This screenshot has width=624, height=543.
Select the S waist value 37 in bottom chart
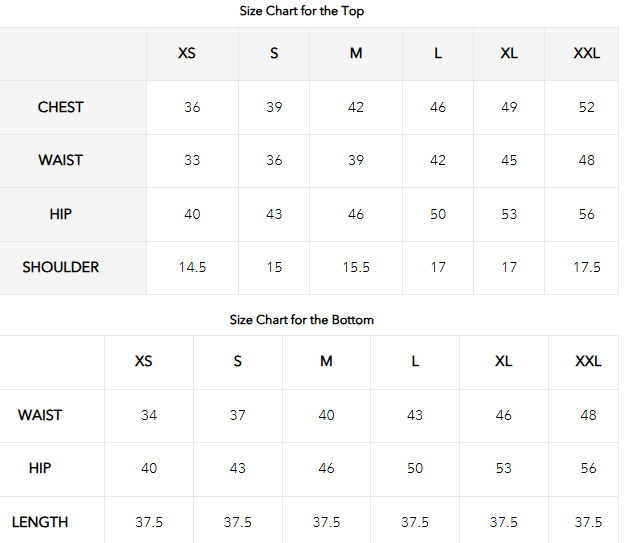237,415
